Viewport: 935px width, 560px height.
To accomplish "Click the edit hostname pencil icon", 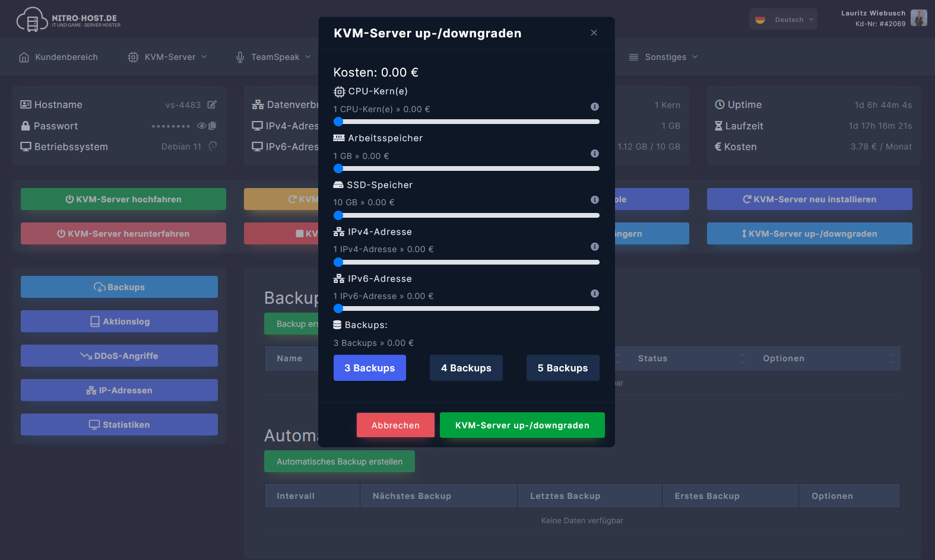I will (212, 105).
